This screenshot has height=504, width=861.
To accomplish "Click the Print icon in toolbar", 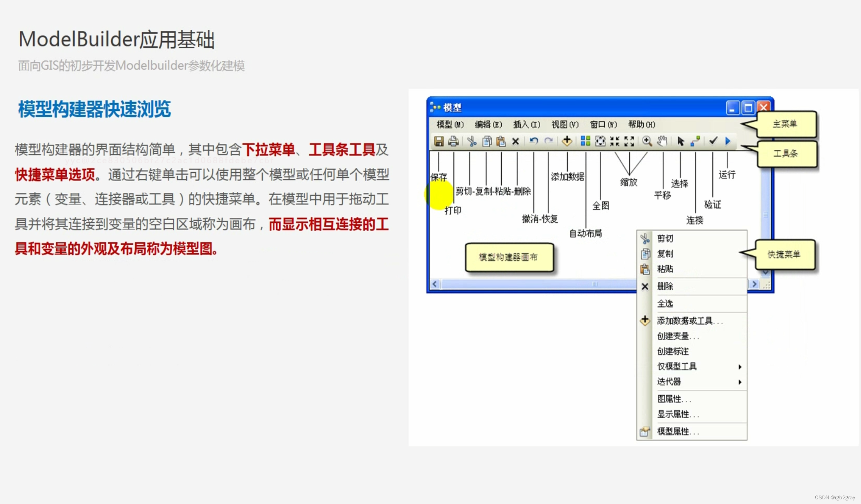I will pyautogui.click(x=453, y=141).
